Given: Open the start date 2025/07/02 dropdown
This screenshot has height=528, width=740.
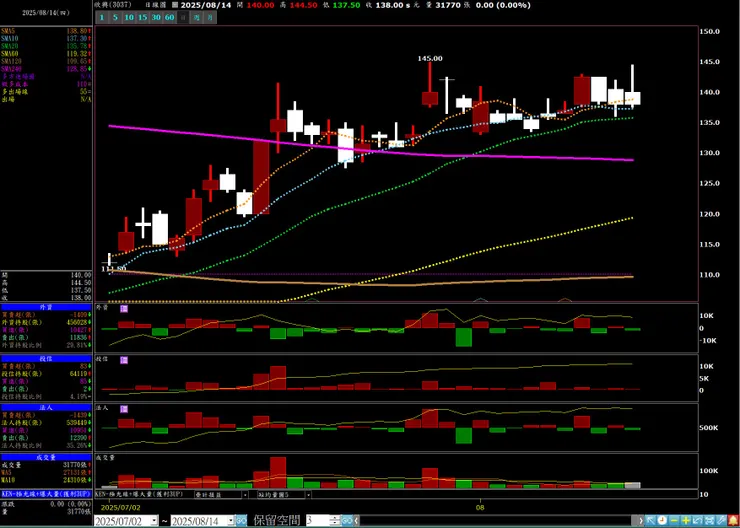Looking at the screenshot, I should [x=154, y=520].
